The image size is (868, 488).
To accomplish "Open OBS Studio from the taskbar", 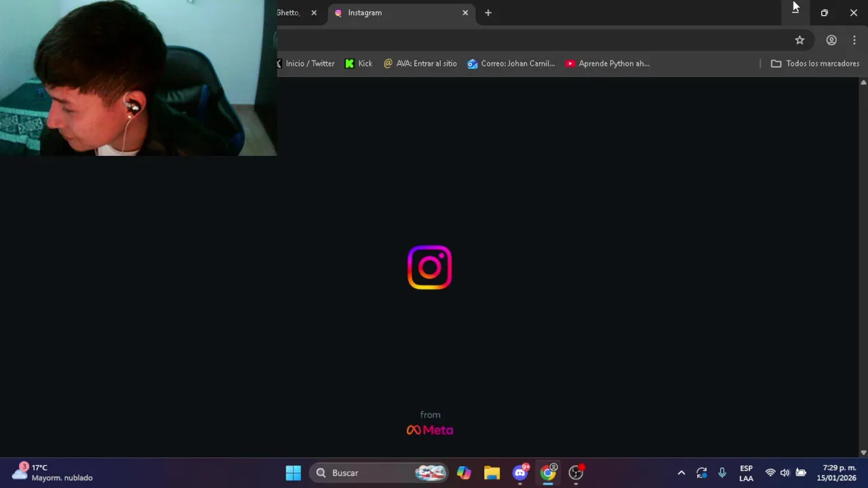I will pos(576,473).
